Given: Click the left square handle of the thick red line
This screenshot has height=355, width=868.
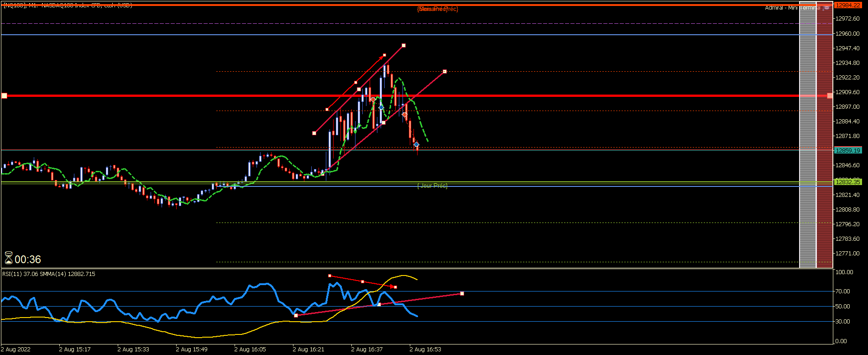Looking at the screenshot, I should coord(4,95).
